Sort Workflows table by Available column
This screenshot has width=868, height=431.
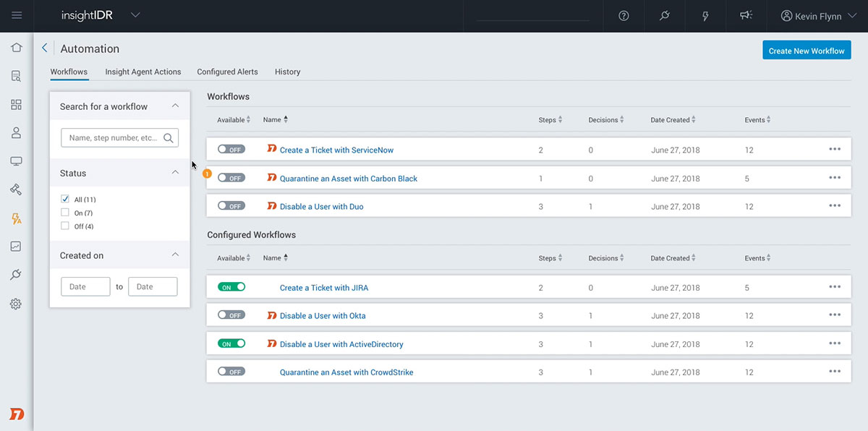234,120
